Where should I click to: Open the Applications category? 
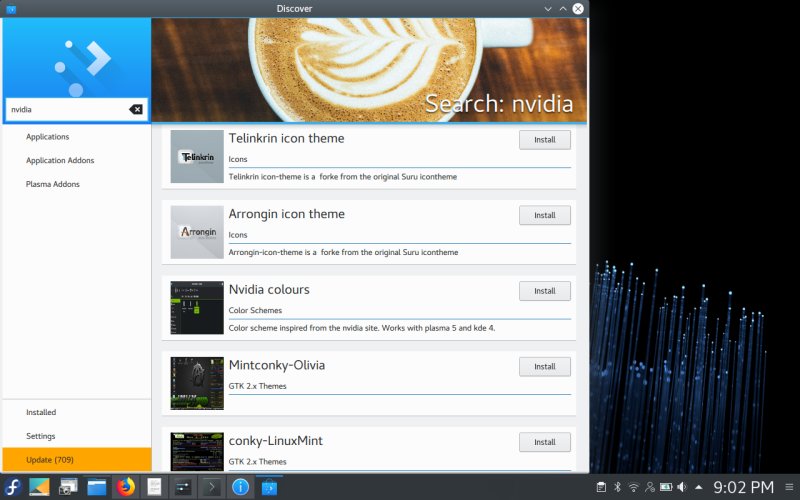47,137
